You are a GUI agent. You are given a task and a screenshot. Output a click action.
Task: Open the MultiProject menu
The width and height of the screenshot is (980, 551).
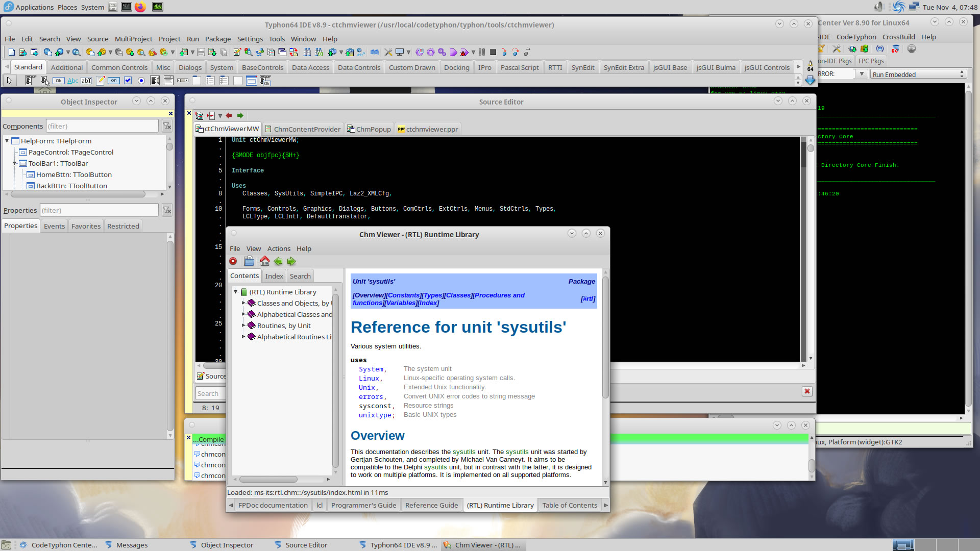133,39
